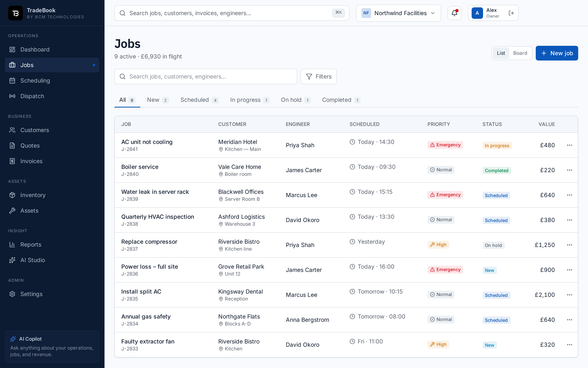Open the Filters panel

(x=318, y=77)
